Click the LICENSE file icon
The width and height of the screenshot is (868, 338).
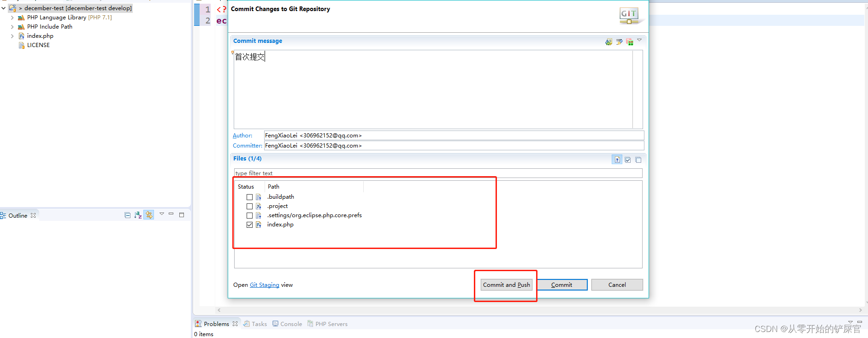tap(21, 45)
